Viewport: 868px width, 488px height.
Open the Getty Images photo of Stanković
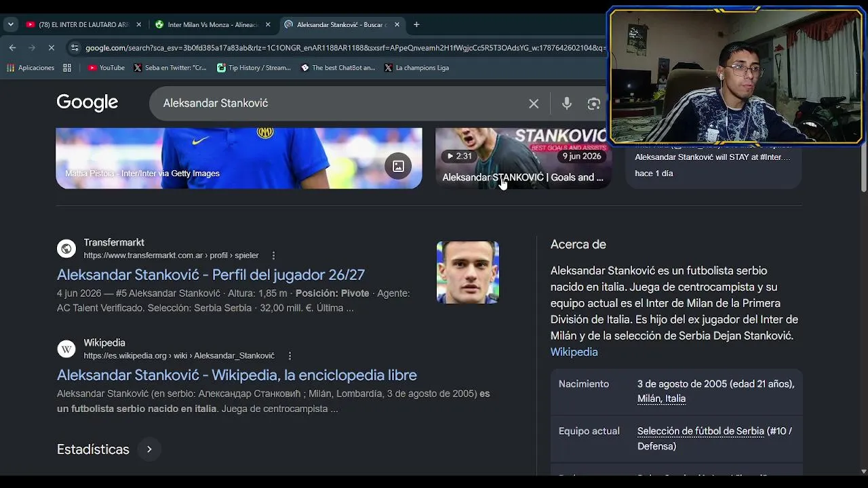click(x=239, y=158)
